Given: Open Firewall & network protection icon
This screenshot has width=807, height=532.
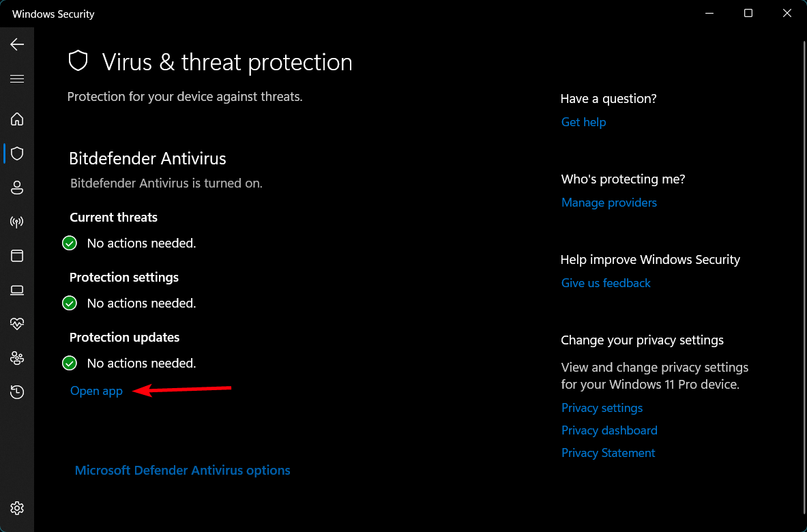Looking at the screenshot, I should (17, 222).
